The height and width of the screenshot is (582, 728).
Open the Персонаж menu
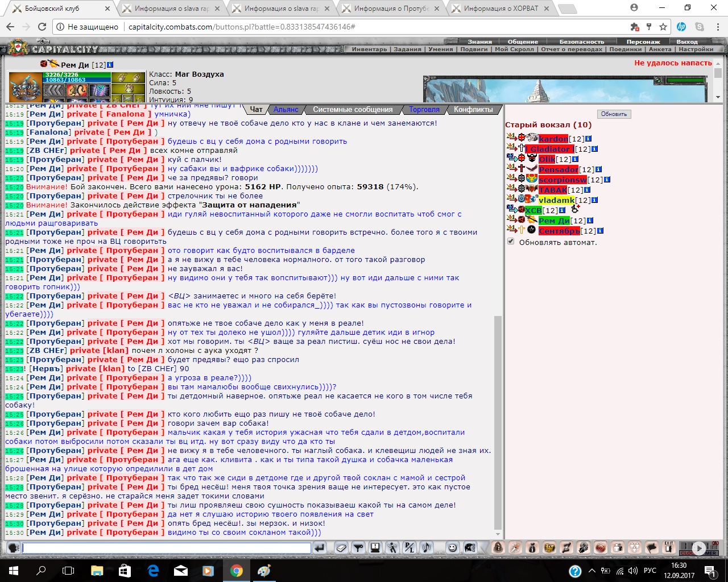coord(643,41)
